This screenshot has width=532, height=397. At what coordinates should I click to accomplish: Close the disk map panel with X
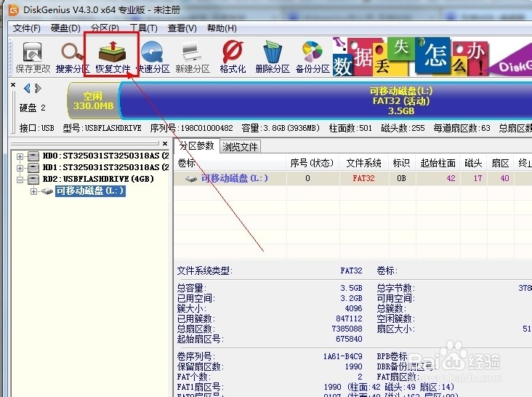coord(13,84)
